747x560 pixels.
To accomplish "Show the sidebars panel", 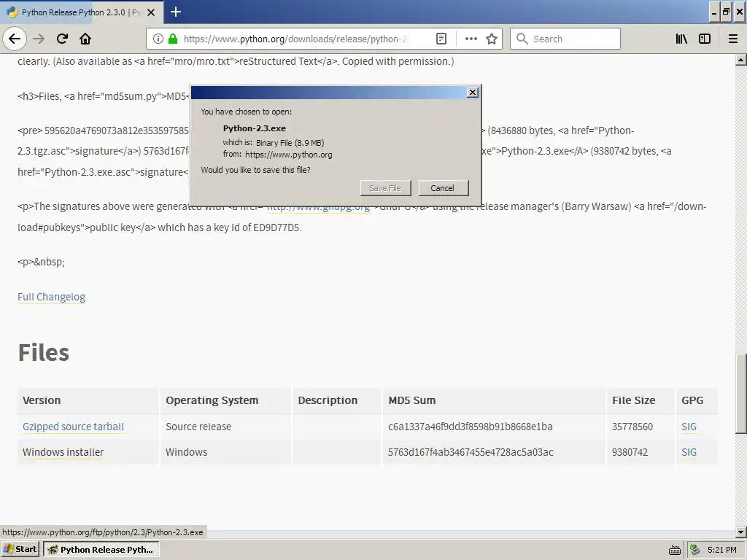I will [705, 39].
